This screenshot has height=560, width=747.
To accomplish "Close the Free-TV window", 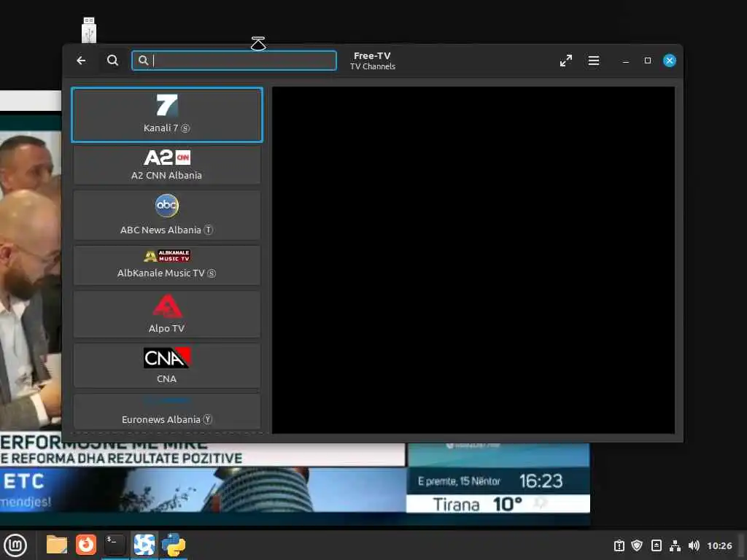I will 670,61.
